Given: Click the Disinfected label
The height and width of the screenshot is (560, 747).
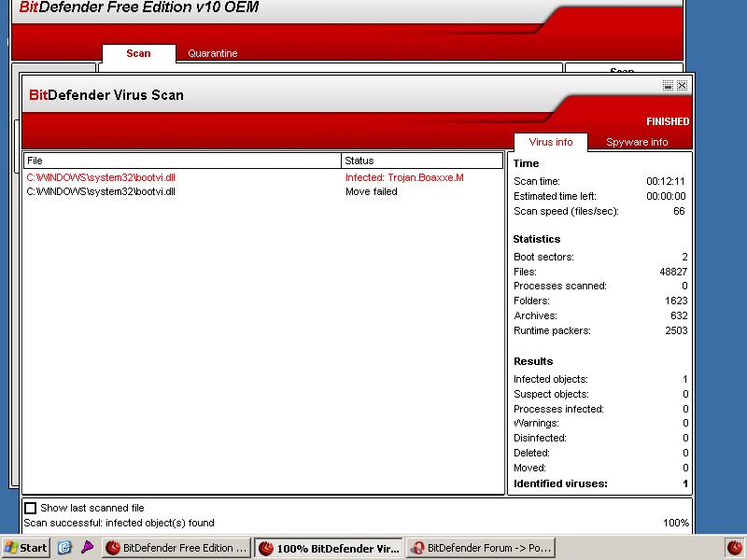Looking at the screenshot, I should 540,438.
